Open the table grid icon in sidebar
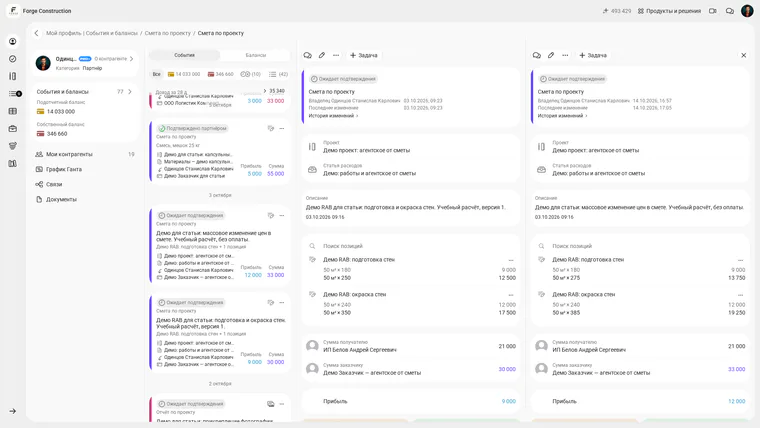Viewport: 760px width, 428px height. pyautogui.click(x=13, y=111)
